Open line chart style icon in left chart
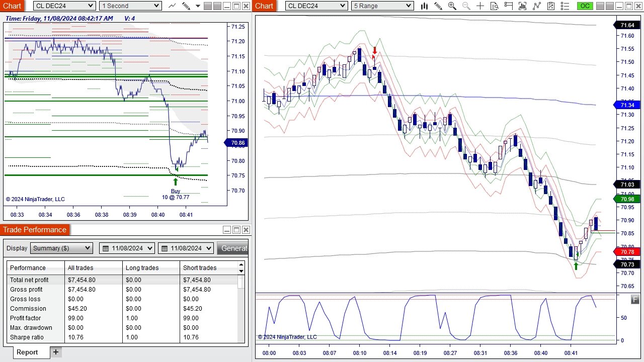644x362 pixels. (x=172, y=6)
